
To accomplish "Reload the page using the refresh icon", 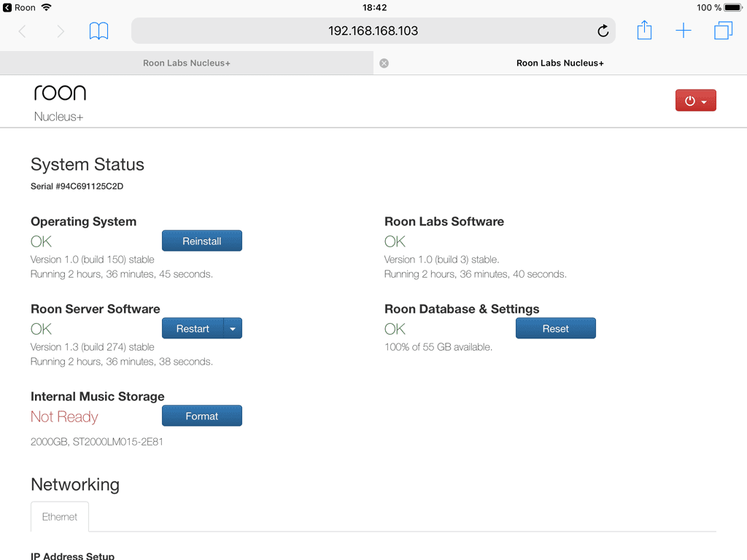I will point(603,31).
